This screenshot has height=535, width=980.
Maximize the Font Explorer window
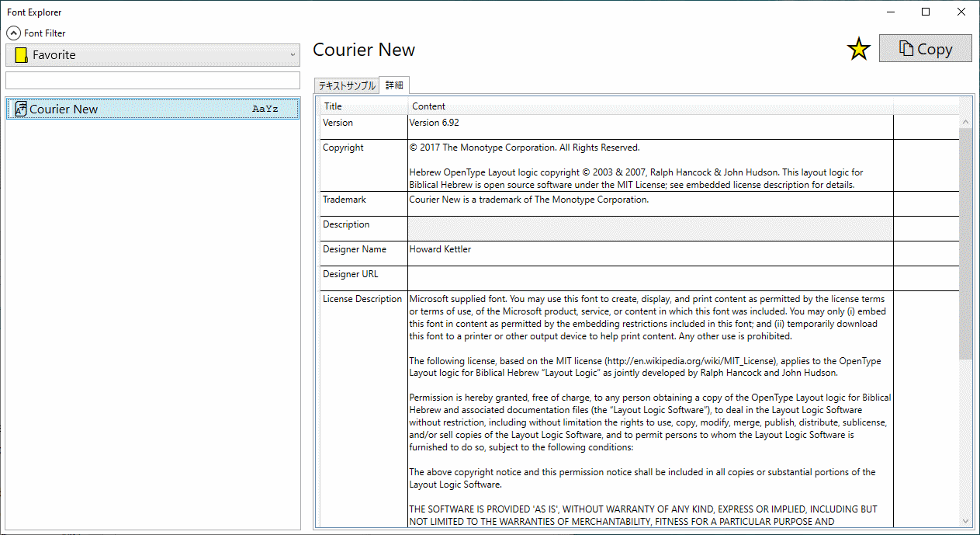coord(926,12)
